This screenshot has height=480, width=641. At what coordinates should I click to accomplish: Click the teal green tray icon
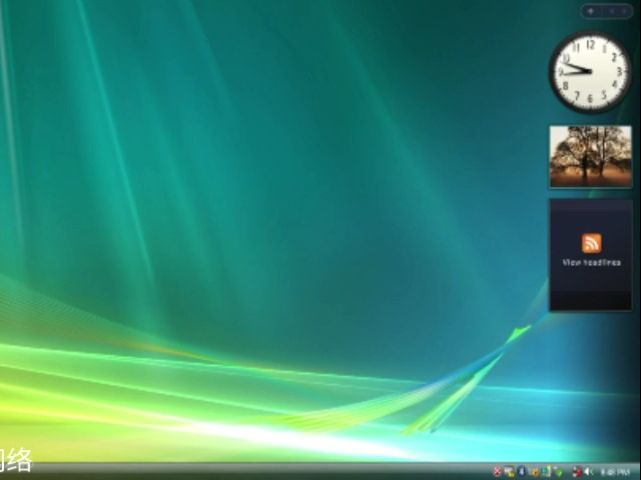pos(547,471)
